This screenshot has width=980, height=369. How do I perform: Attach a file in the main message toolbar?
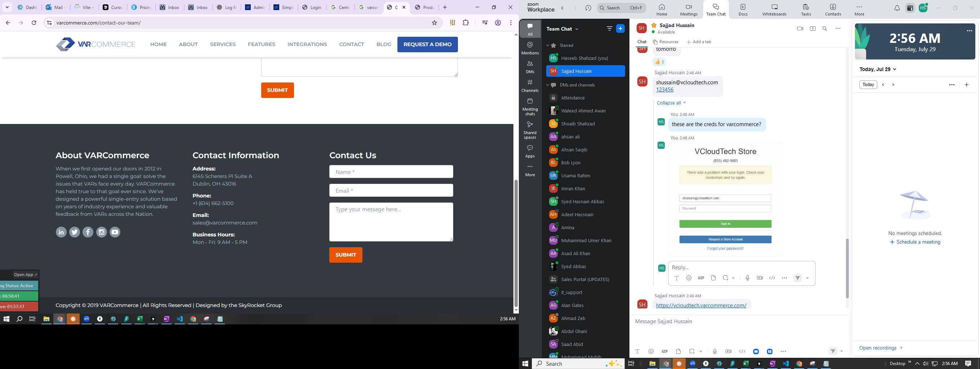(678, 351)
